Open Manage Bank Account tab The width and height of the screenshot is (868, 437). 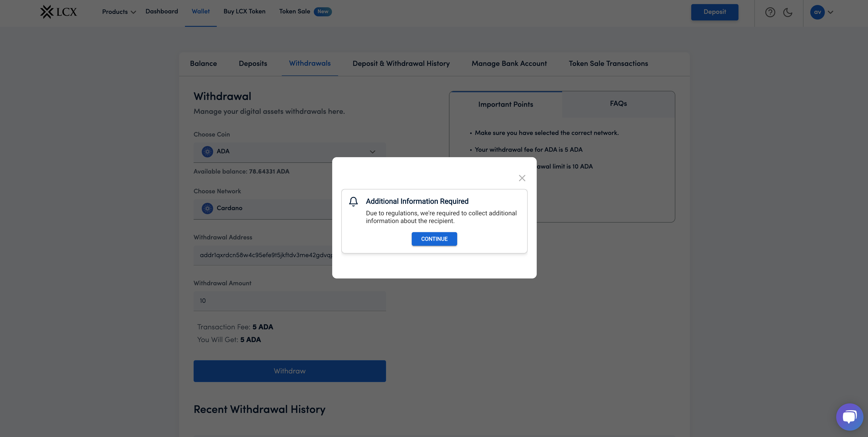point(509,64)
